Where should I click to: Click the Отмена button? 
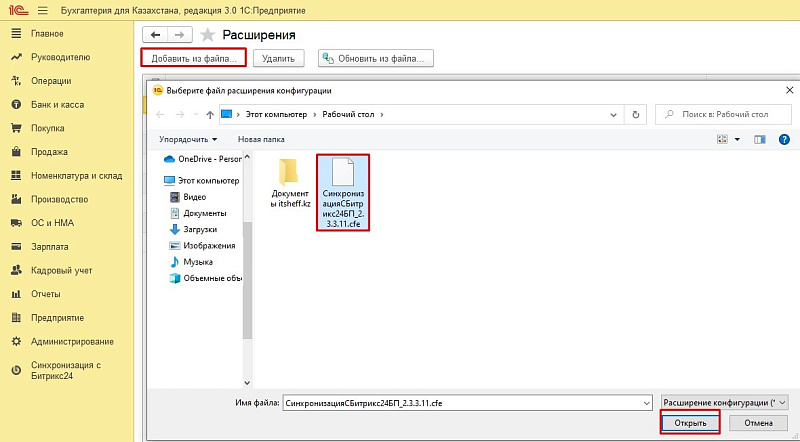[758, 423]
